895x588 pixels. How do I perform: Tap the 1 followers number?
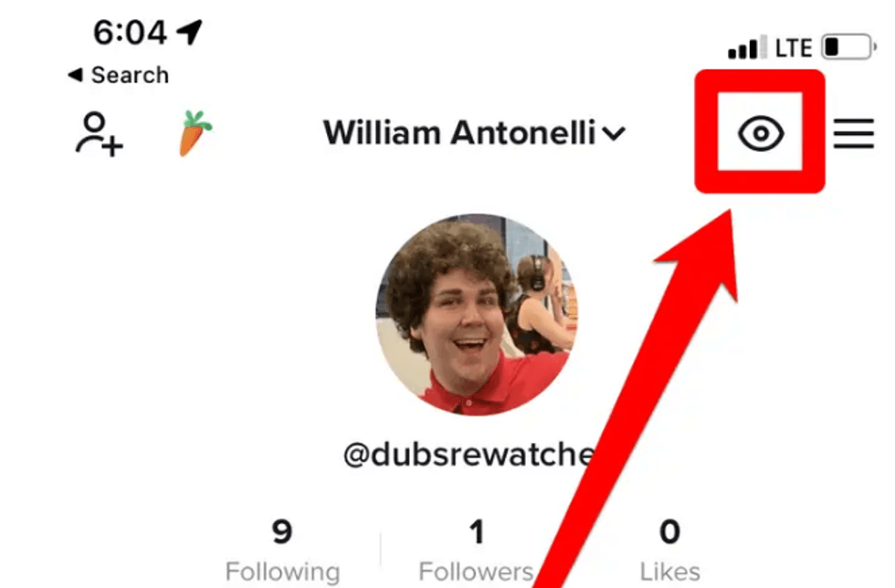(x=477, y=531)
